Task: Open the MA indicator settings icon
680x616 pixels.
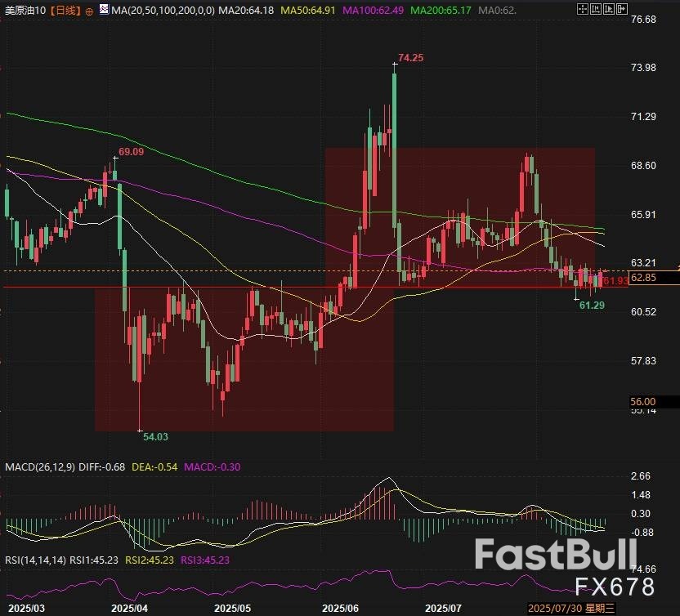Action: pos(101,11)
